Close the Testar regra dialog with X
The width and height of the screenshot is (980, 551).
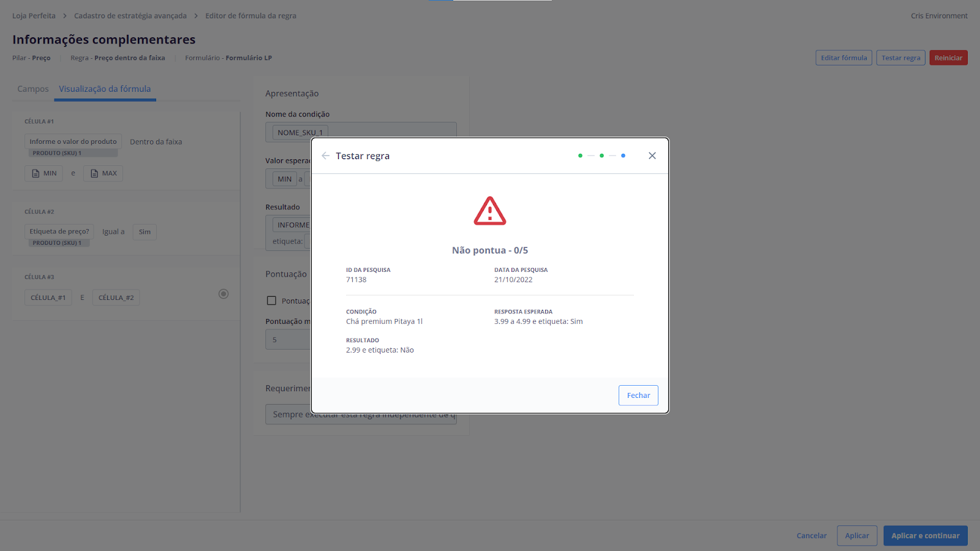pos(652,156)
